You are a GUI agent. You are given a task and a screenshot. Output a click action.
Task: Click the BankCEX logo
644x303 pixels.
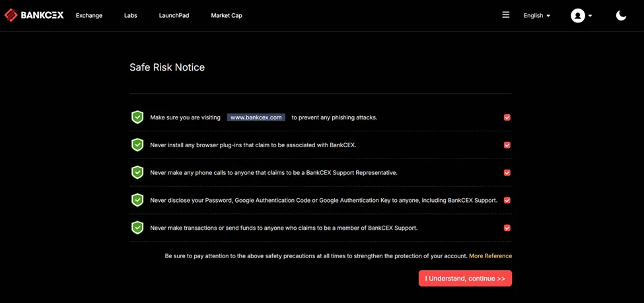pyautogui.click(x=34, y=16)
